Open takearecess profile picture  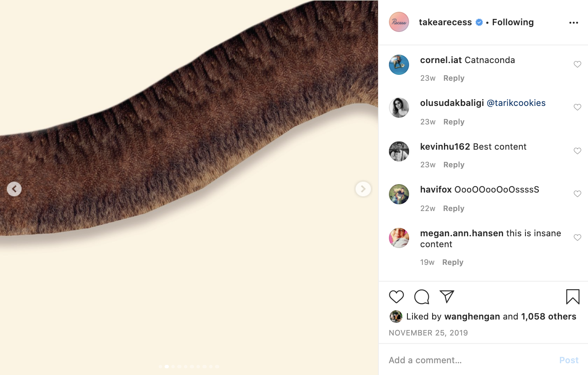coord(399,22)
